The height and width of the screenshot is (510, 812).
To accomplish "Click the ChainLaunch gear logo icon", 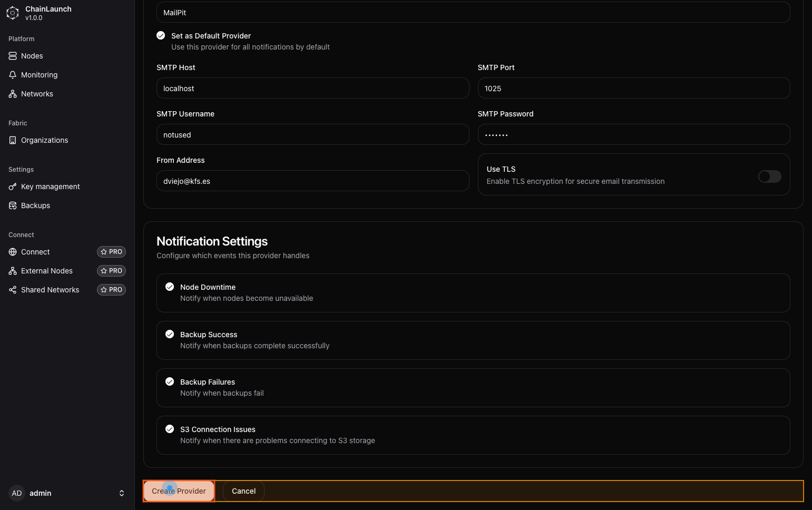I will pos(13,13).
